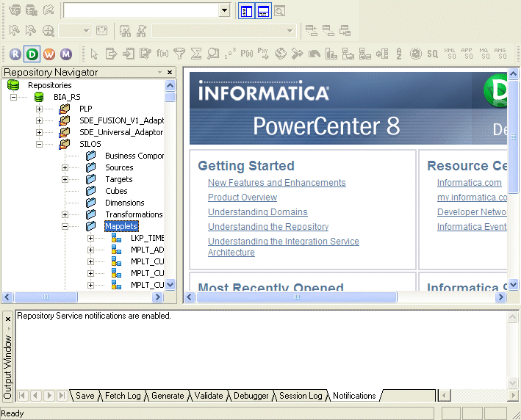This screenshot has height=420, width=521.
Task: Click the SILOS folder icon
Action: [65, 144]
